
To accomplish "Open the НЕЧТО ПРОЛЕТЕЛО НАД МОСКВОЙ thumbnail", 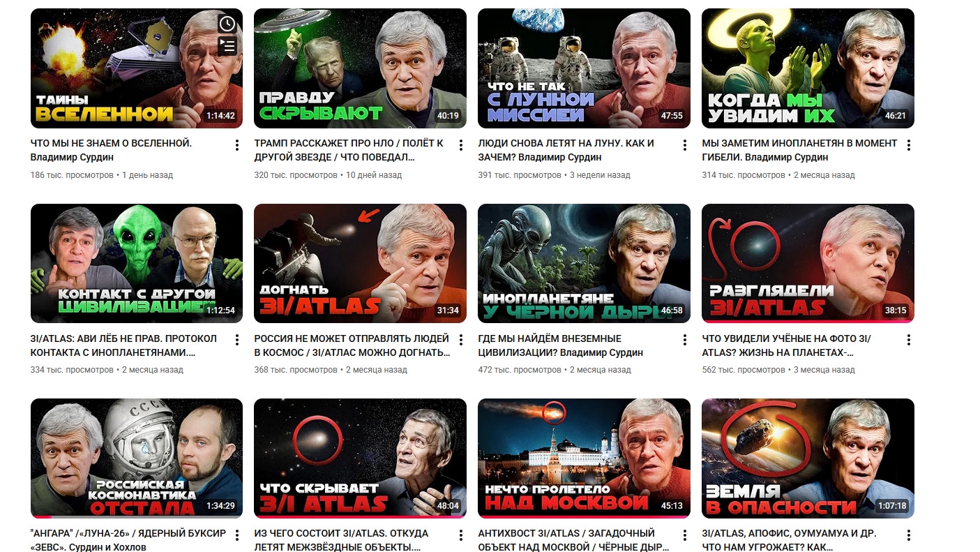I will point(584,458).
